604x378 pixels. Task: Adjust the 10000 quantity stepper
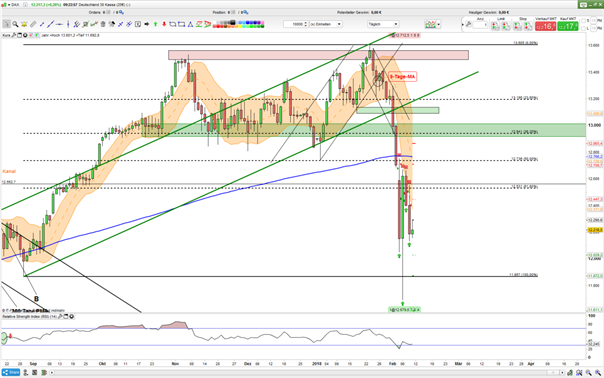tap(306, 24)
